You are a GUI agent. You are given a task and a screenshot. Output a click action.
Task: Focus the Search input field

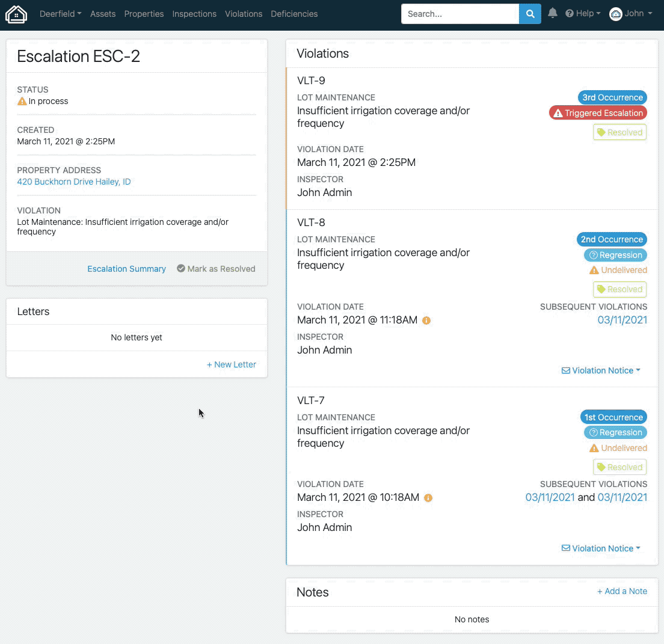460,14
